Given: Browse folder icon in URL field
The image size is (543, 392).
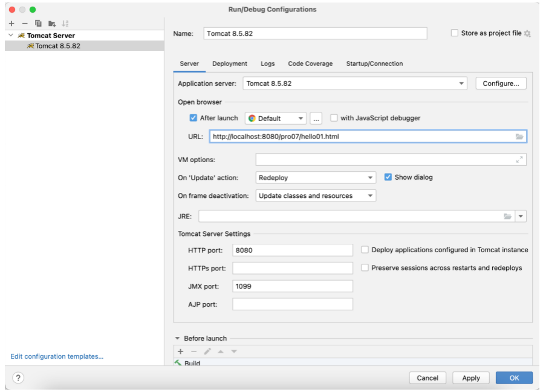Looking at the screenshot, I should (x=519, y=137).
